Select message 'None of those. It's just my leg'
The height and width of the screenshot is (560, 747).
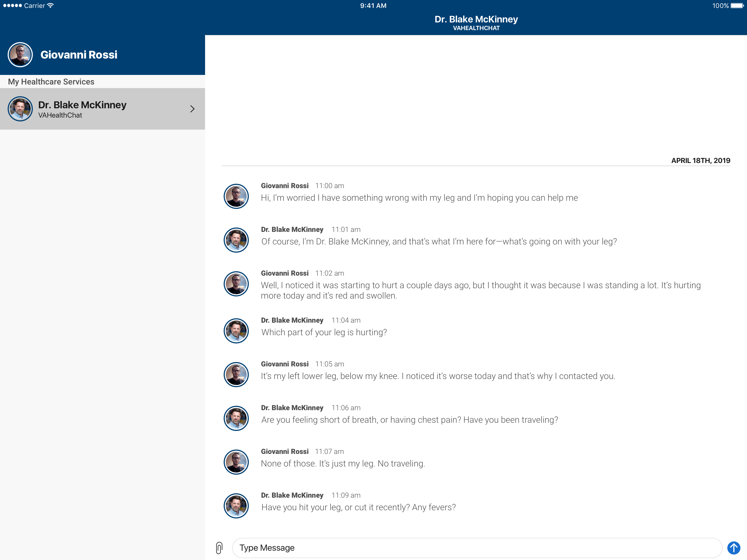(343, 464)
